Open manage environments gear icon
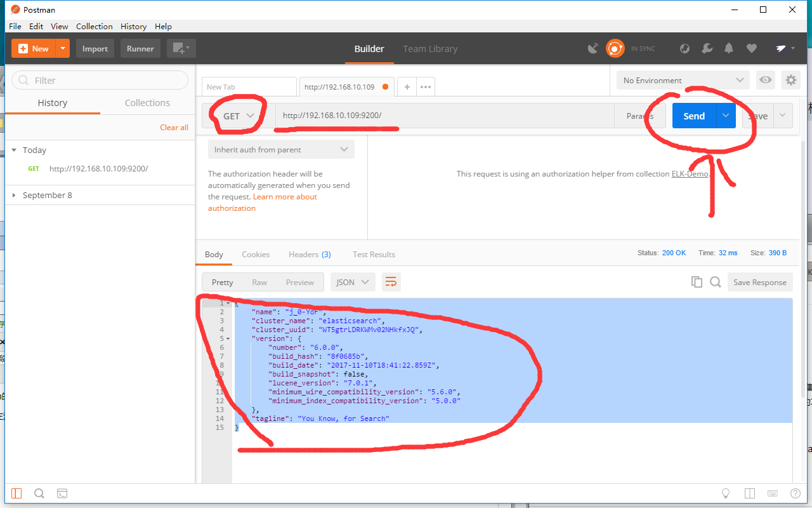 [790, 80]
